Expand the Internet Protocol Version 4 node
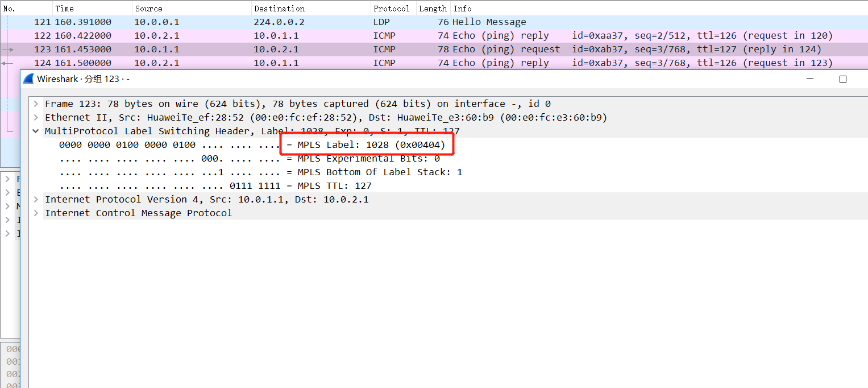The image size is (868, 388). point(36,199)
